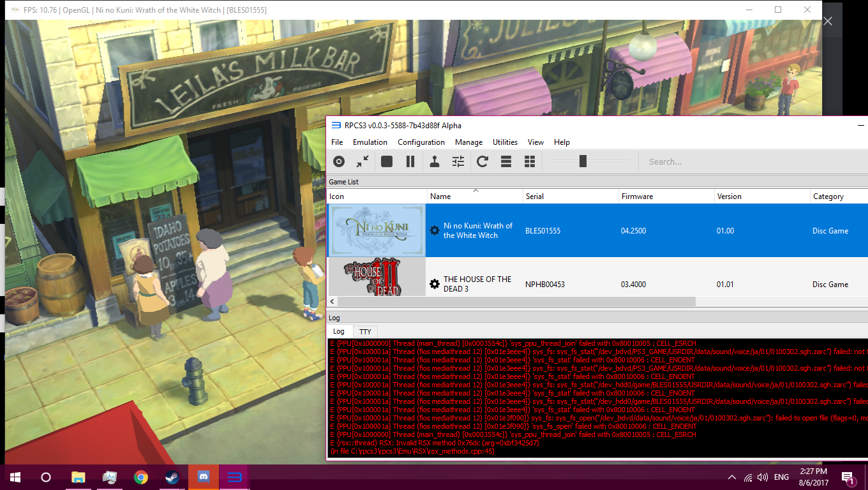
Task: Click the gear icon beside Ni no Kuni
Action: (x=435, y=230)
